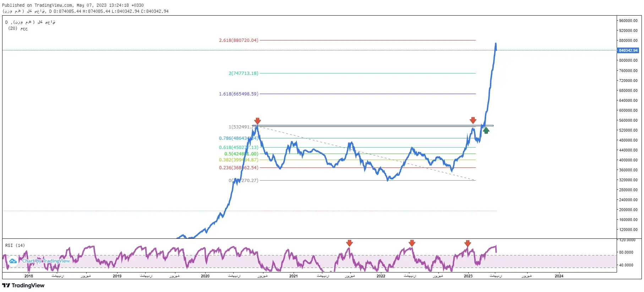Click the TradingView logo at the bottom
Viewport: 644px width, 292px height.
click(23, 286)
